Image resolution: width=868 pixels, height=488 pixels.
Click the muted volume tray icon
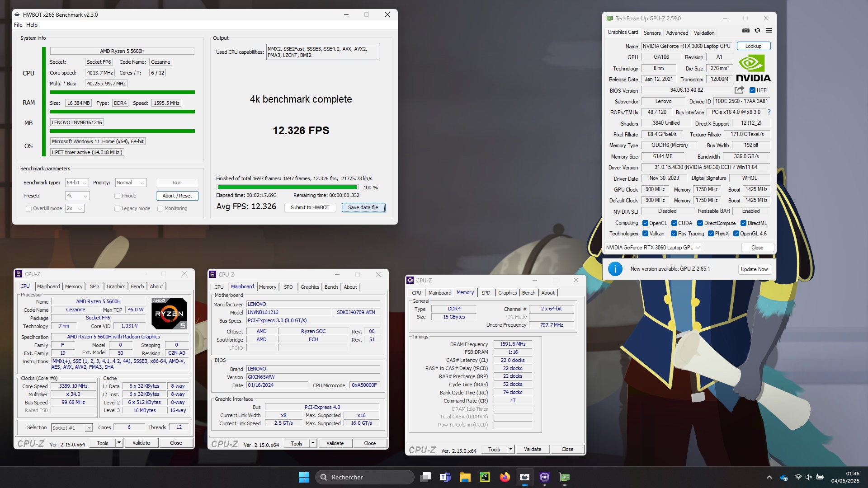[x=809, y=477]
